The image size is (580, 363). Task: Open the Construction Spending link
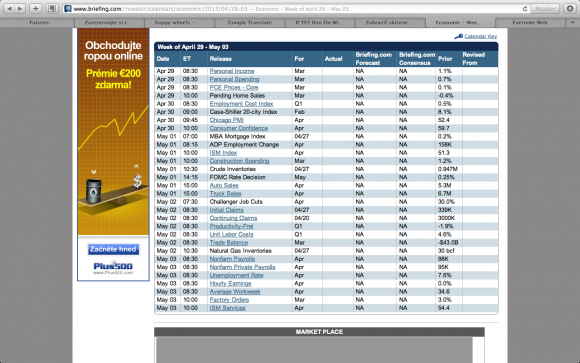point(239,161)
